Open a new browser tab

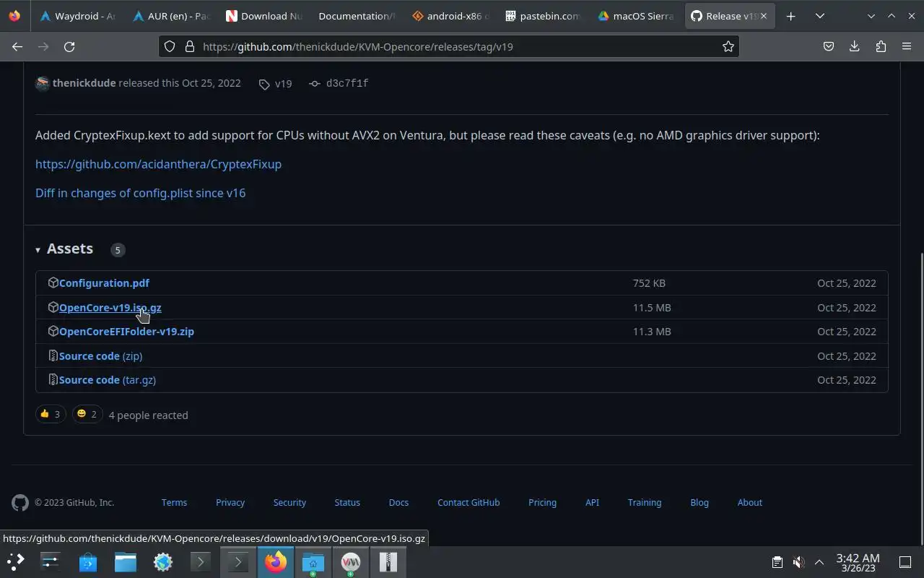(791, 16)
